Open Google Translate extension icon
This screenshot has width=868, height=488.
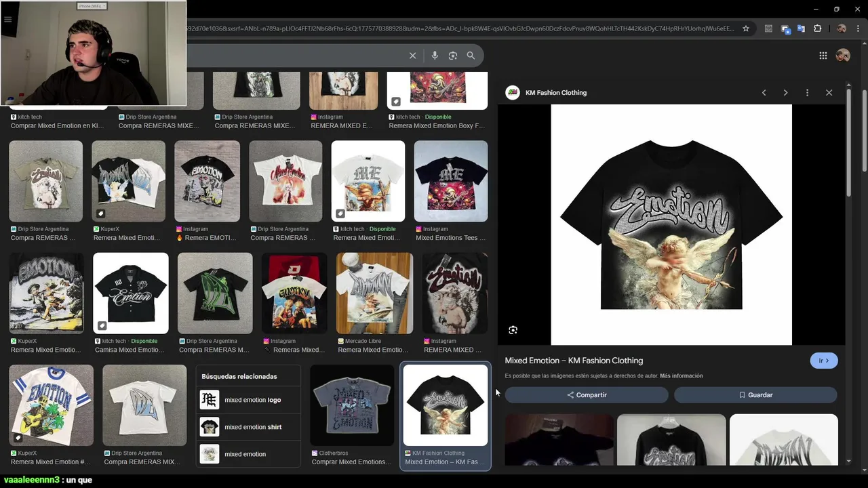click(801, 28)
